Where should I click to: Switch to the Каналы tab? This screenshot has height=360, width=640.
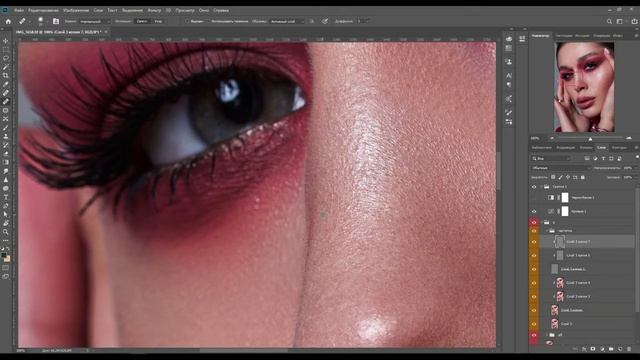(x=586, y=147)
